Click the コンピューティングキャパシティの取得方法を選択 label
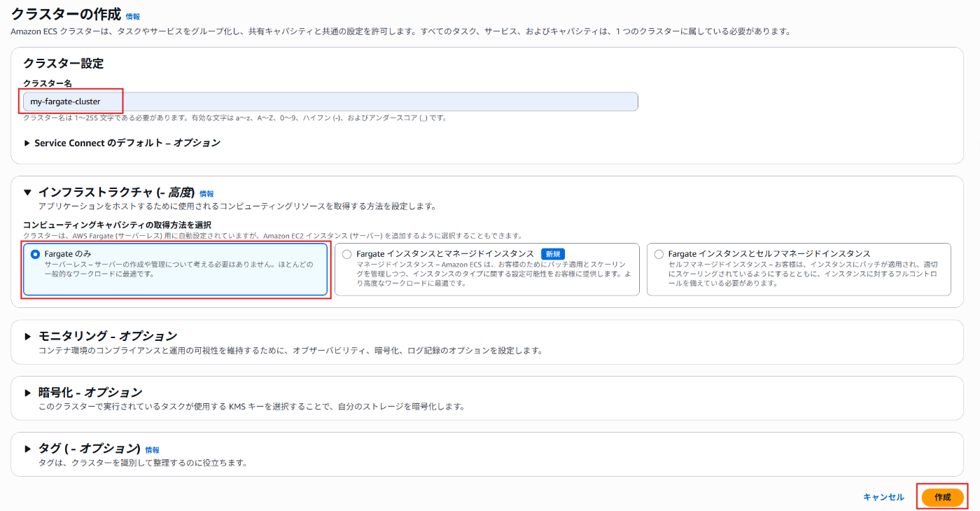Screen dimensions: 980x511 tap(118, 225)
